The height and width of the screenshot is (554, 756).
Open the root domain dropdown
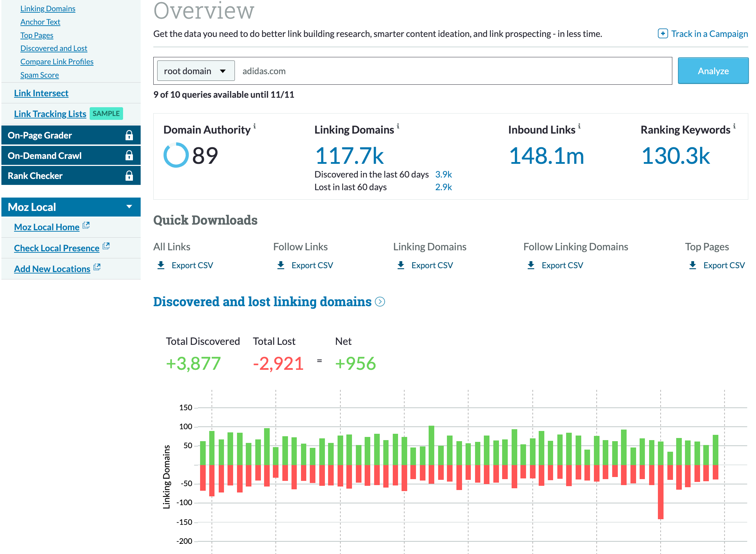coord(196,71)
